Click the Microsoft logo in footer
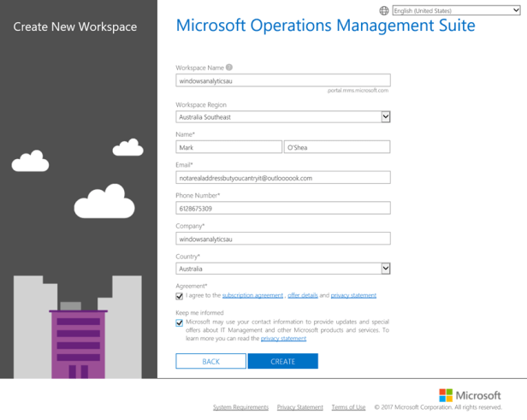The width and height of the screenshot is (527, 420). [x=470, y=395]
